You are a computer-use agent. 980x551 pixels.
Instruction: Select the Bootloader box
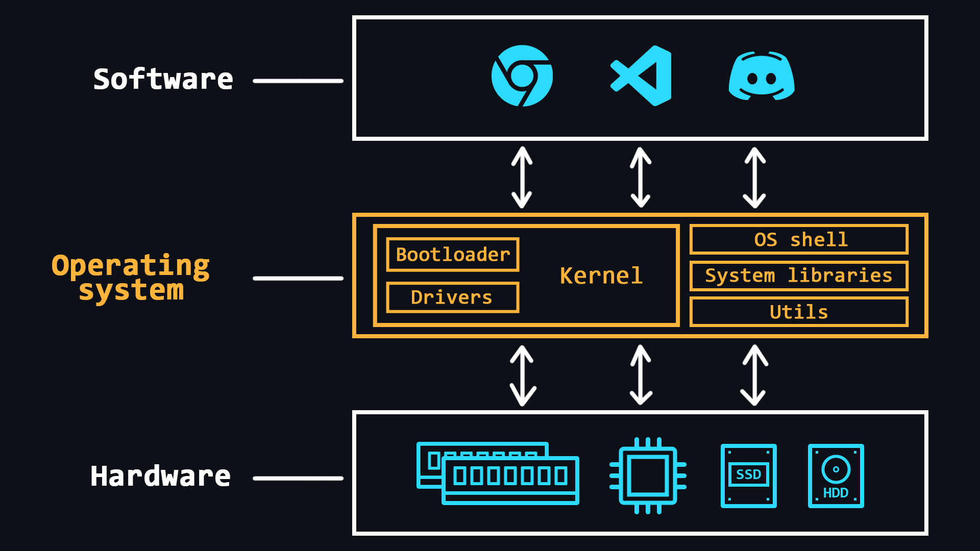pos(452,254)
